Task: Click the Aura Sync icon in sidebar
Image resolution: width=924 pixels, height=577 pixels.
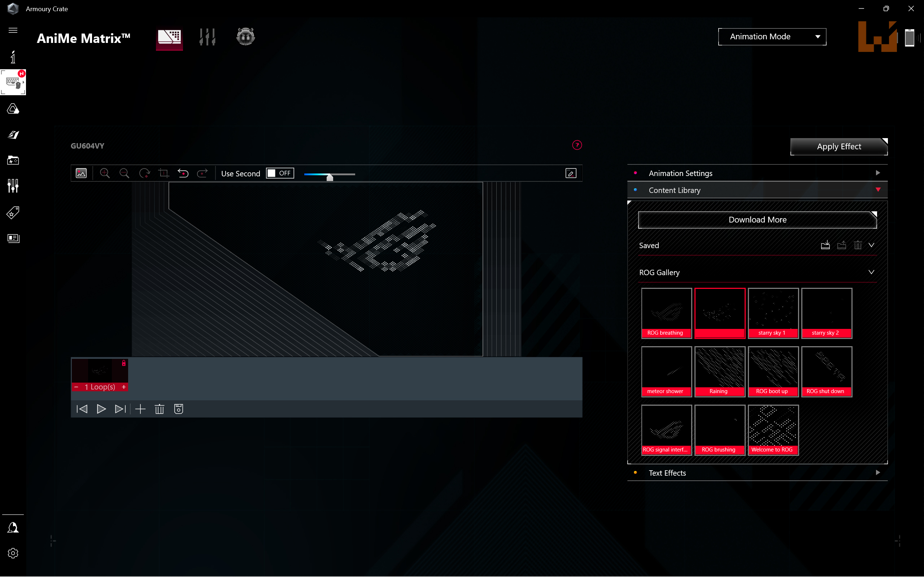Action: coord(13,109)
